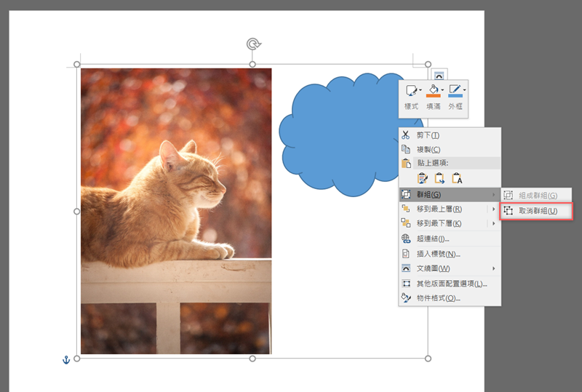Choose the keep source formatting paste icon
The width and height of the screenshot is (582, 392).
click(x=423, y=178)
